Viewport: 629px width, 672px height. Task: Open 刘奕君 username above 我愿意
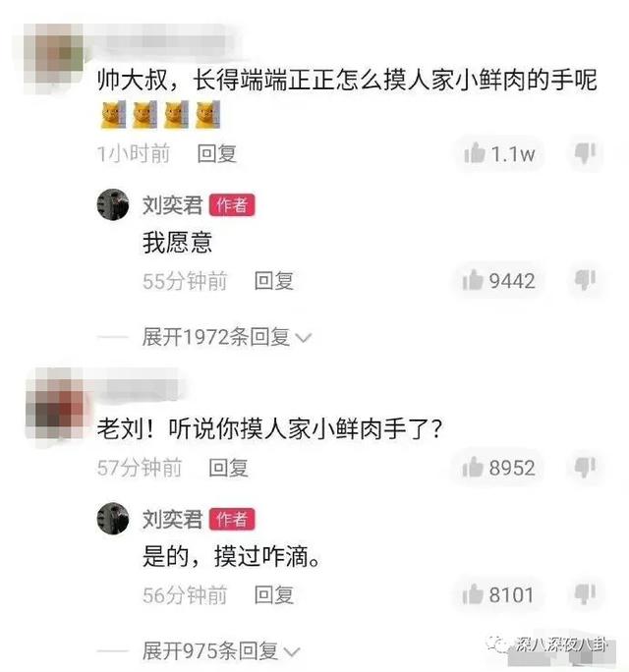pos(172,205)
